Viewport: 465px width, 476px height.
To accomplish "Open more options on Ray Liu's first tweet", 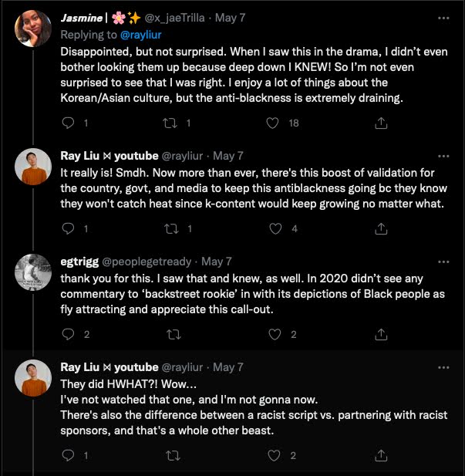I will [443, 155].
